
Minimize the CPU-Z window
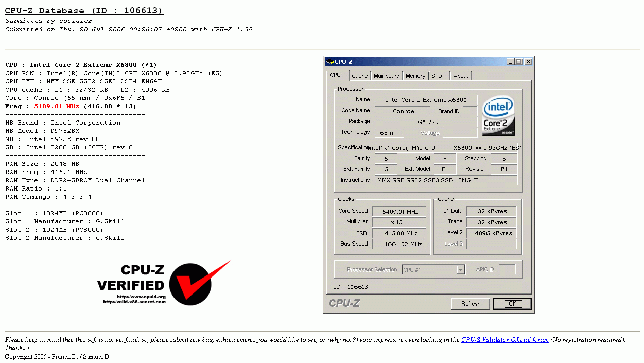click(510, 62)
